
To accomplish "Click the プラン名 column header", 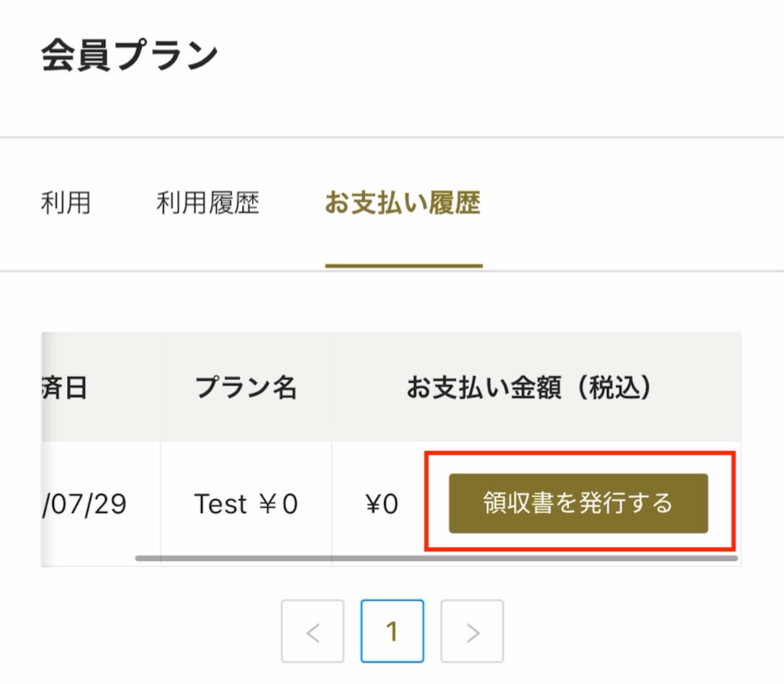I will click(246, 387).
